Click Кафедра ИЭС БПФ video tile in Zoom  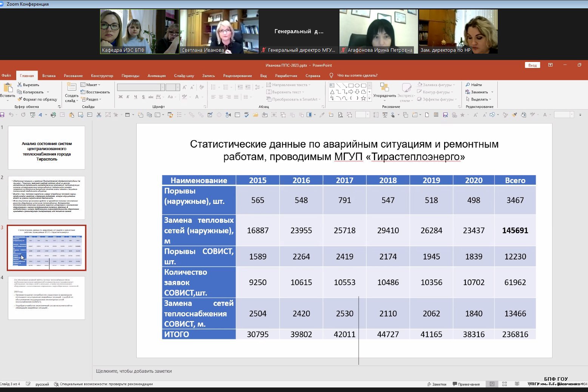pos(140,31)
